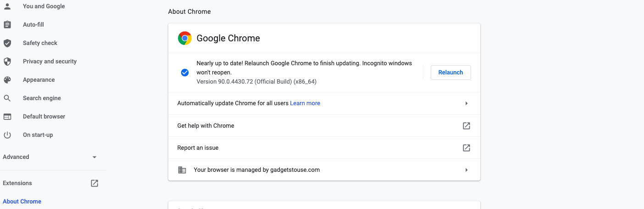The width and height of the screenshot is (644, 209).
Task: Click the Google Chrome logo
Action: (185, 39)
